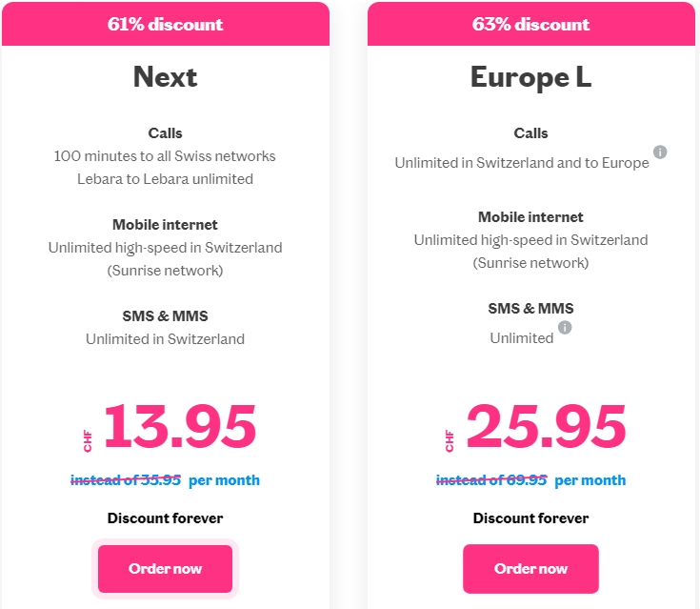Select Next plan 'Discount forever' text

pyautogui.click(x=165, y=518)
